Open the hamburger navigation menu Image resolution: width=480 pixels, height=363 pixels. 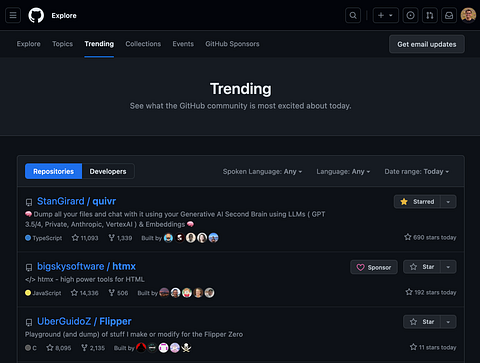coord(13,15)
